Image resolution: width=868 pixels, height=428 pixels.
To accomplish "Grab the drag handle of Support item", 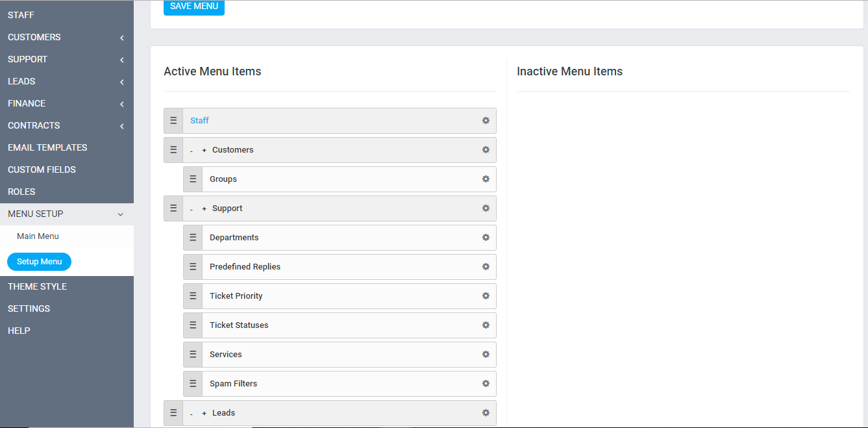I will click(173, 208).
